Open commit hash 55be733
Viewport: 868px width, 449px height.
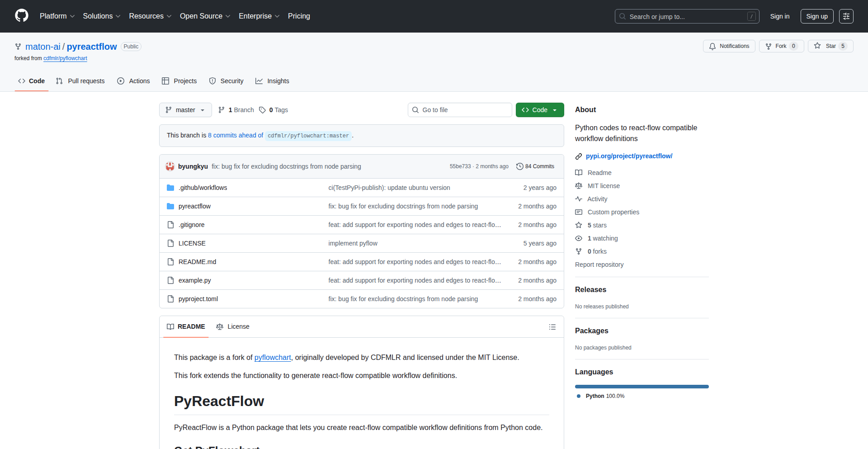(460, 166)
